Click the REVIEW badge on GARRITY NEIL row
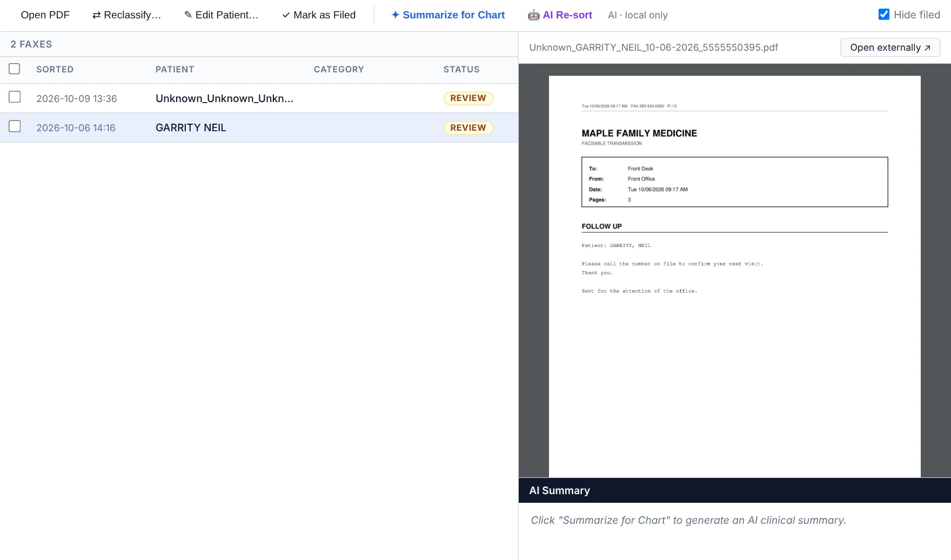Screen dimensions: 951x560 468,127
